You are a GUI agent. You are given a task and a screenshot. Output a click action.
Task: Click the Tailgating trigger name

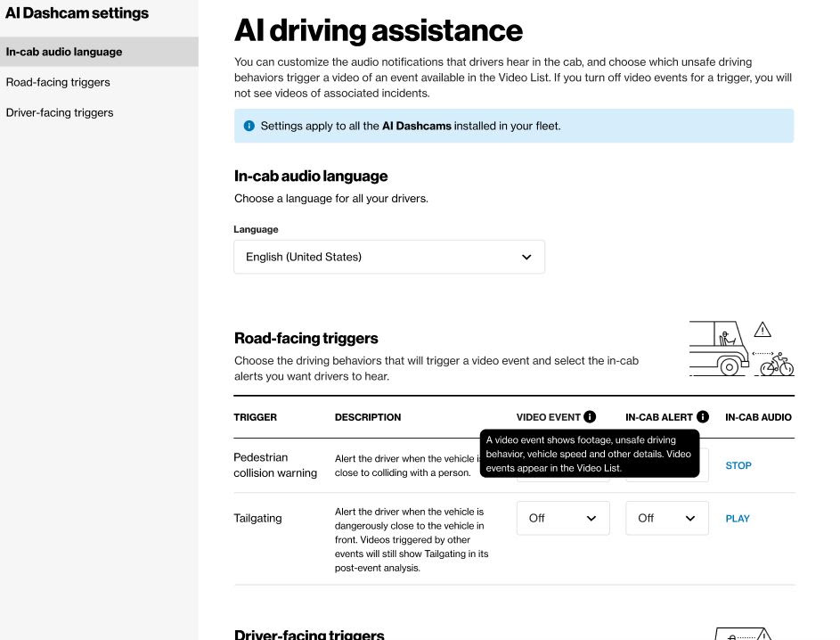257,518
